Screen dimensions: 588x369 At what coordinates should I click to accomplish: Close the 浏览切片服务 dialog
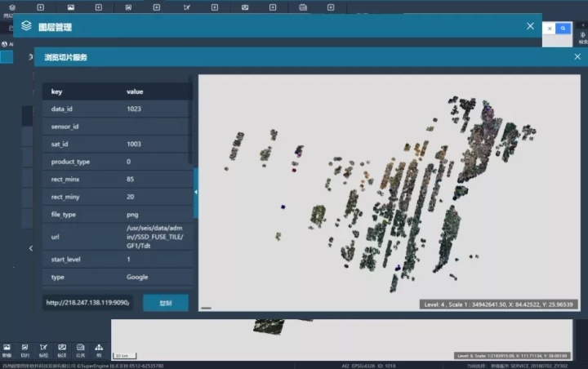[577, 56]
